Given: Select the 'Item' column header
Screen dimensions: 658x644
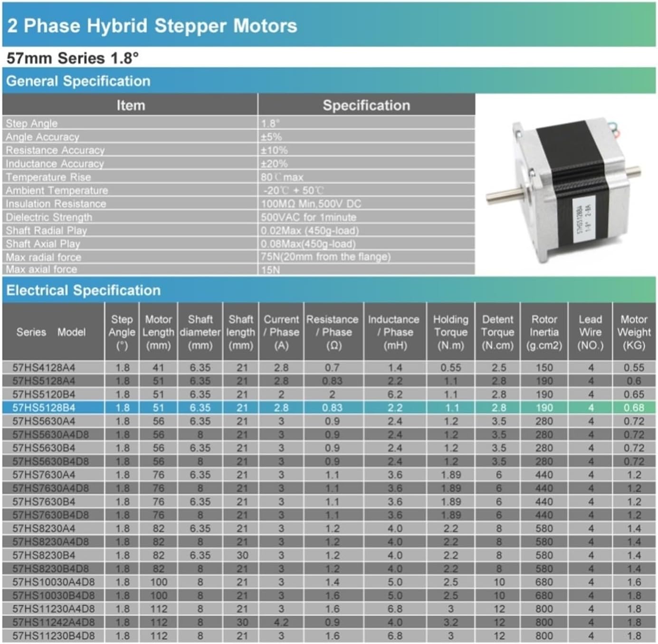Looking at the screenshot, I should pyautogui.click(x=131, y=105).
